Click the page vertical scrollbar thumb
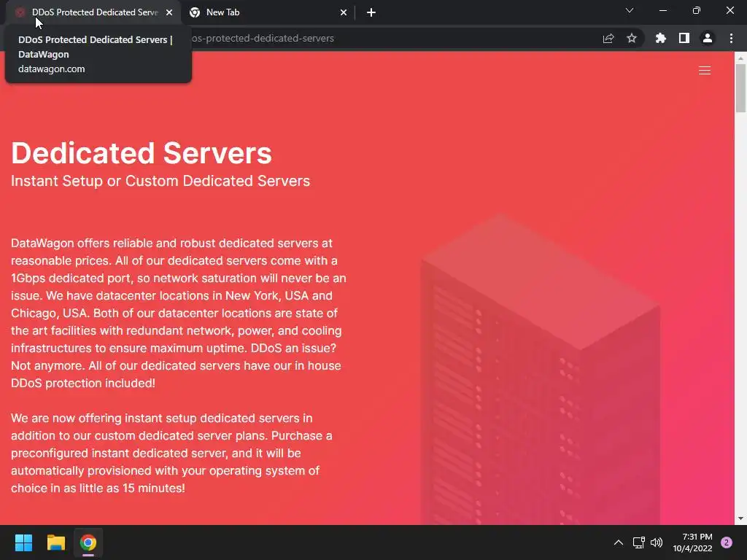 (x=740, y=88)
